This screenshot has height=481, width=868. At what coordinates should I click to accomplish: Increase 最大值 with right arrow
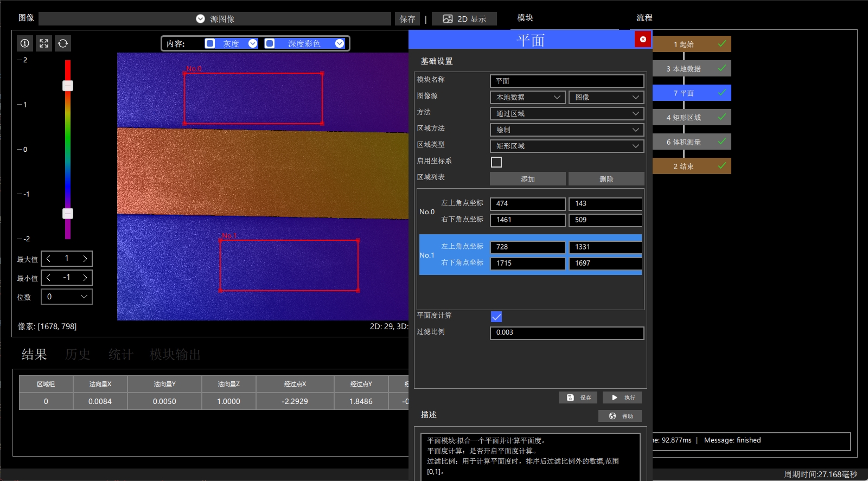85,259
